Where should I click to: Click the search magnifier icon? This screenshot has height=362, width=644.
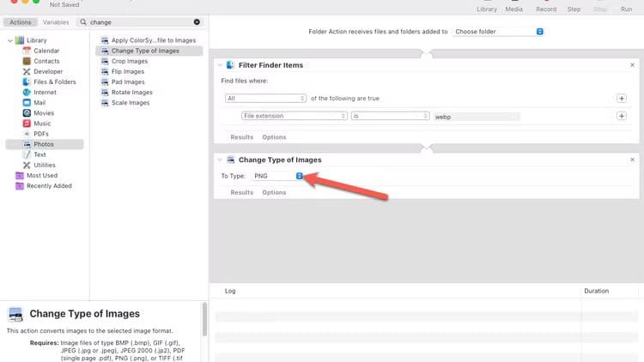pyautogui.click(x=83, y=21)
